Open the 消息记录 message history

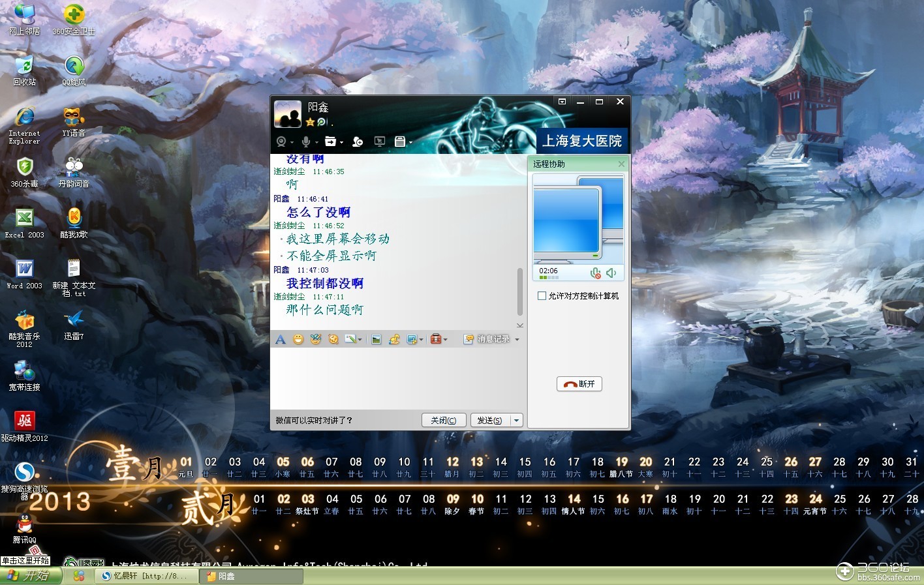[487, 339]
